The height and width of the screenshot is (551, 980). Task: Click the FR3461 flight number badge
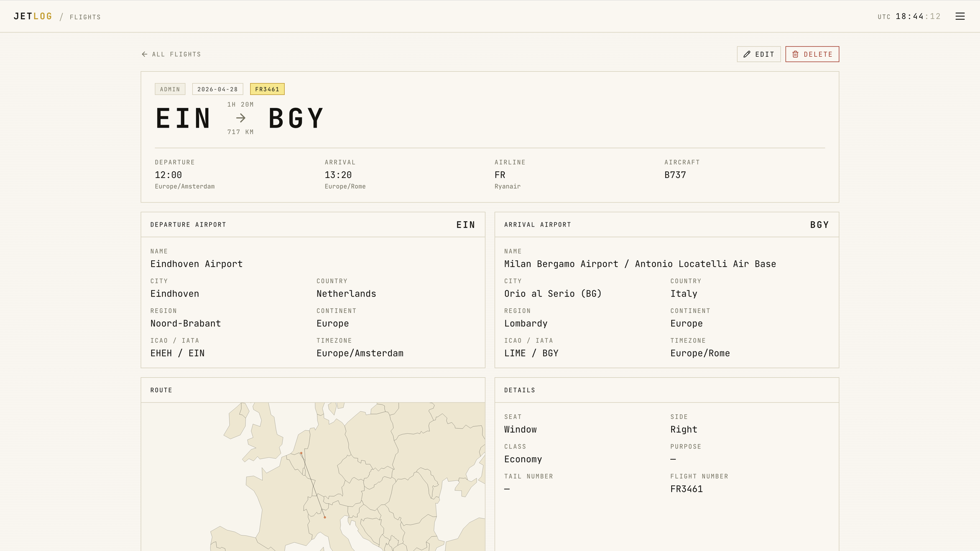(267, 89)
